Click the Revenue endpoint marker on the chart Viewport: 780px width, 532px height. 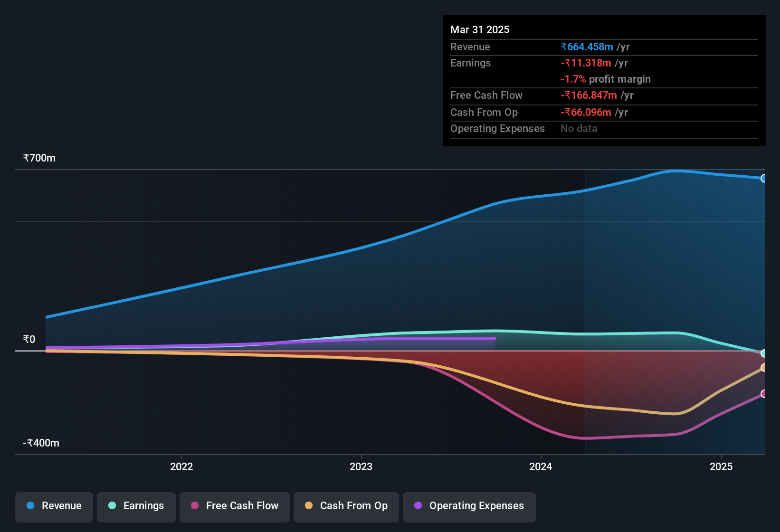(764, 179)
